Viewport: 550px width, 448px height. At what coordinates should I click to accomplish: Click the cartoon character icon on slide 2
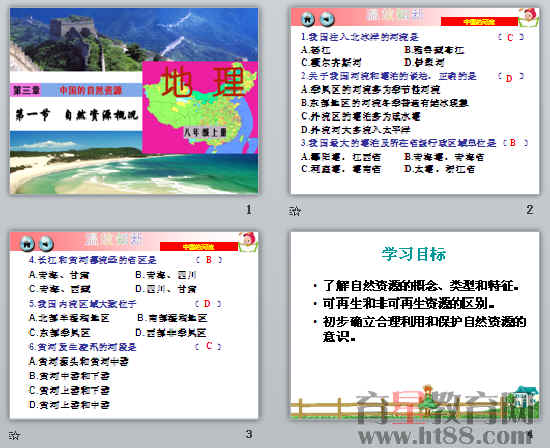click(x=529, y=18)
